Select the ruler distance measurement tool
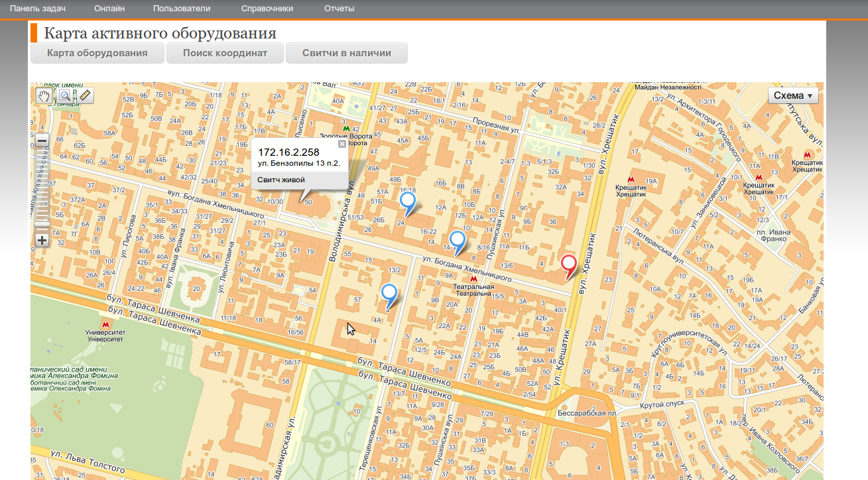The image size is (868, 480). (x=85, y=96)
